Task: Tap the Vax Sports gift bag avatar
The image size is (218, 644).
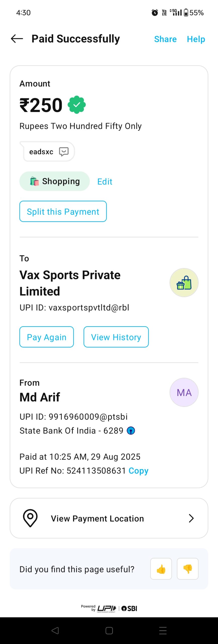Action: [184, 283]
